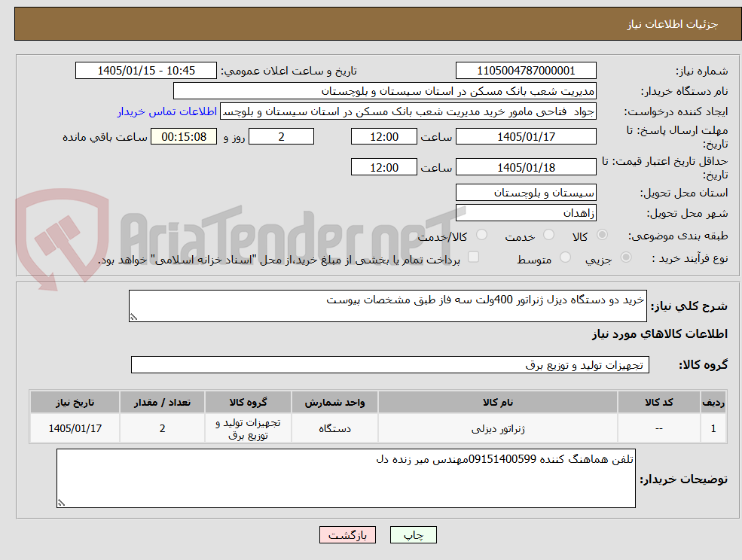The width and height of the screenshot is (742, 560).
Task: Click the remaining days field showing 2
Action: tap(281, 137)
